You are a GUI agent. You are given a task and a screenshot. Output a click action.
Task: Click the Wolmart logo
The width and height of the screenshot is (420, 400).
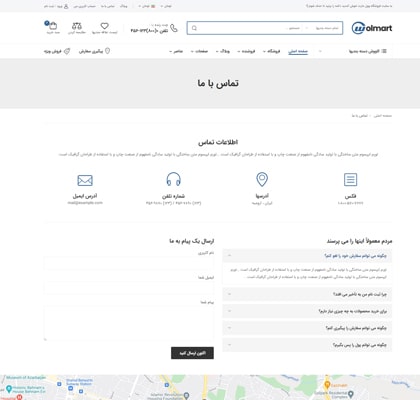[372, 28]
